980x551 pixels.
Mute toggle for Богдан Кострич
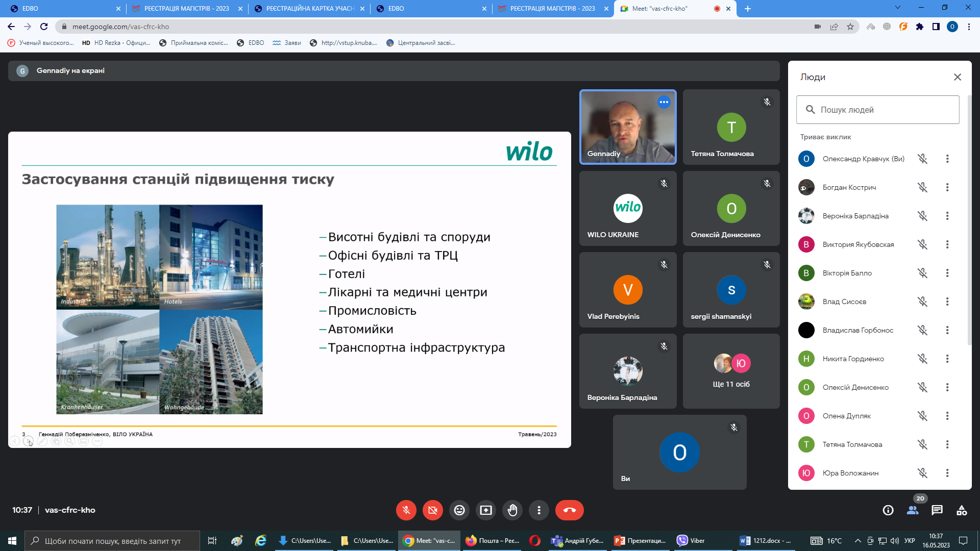[x=922, y=187]
